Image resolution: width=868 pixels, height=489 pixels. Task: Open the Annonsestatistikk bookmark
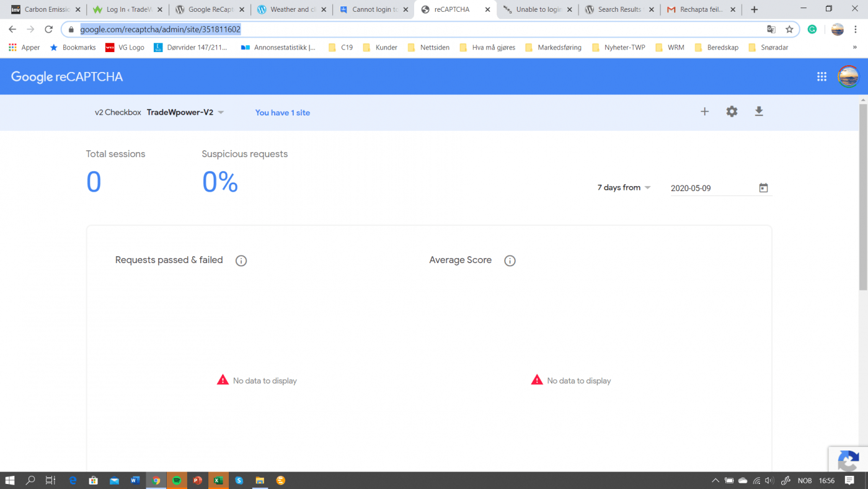point(278,47)
